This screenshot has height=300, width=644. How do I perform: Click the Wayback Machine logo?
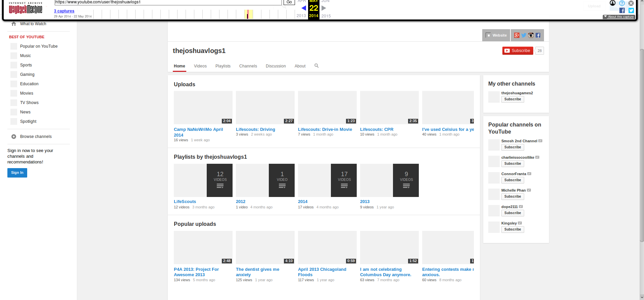click(26, 8)
